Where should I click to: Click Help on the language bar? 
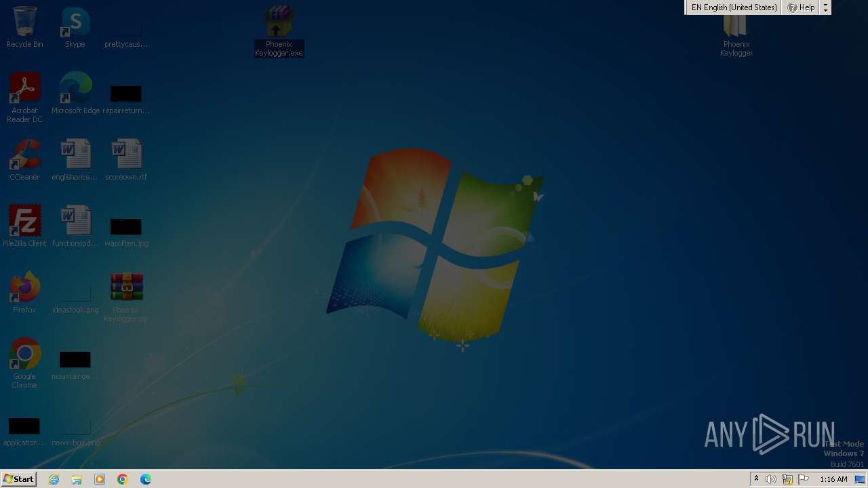(801, 7)
